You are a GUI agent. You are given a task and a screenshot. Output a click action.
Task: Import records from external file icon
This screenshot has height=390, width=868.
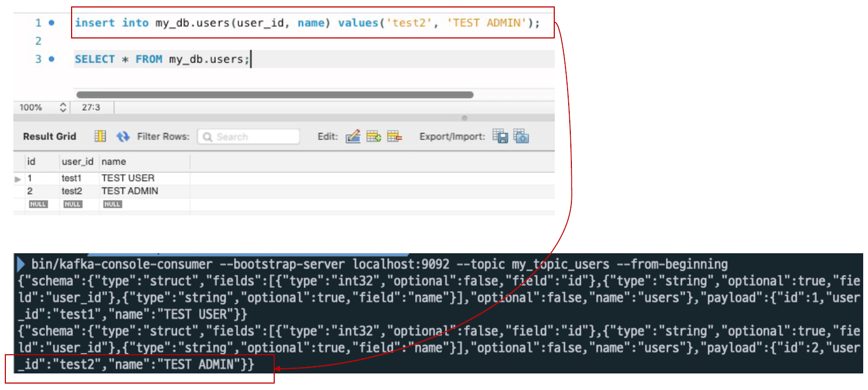click(521, 136)
